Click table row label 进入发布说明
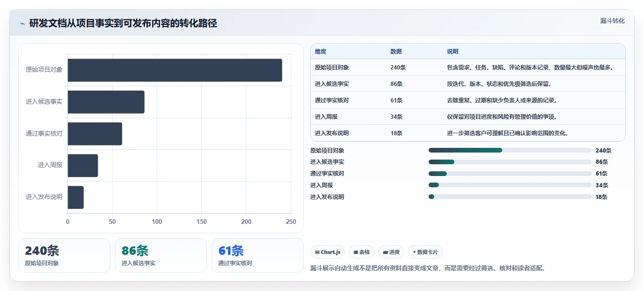 click(332, 133)
